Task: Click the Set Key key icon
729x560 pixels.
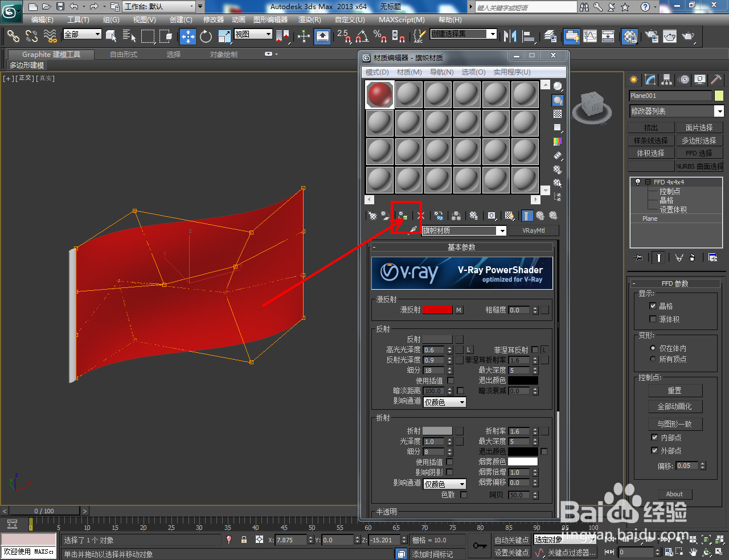Action: coord(480,546)
